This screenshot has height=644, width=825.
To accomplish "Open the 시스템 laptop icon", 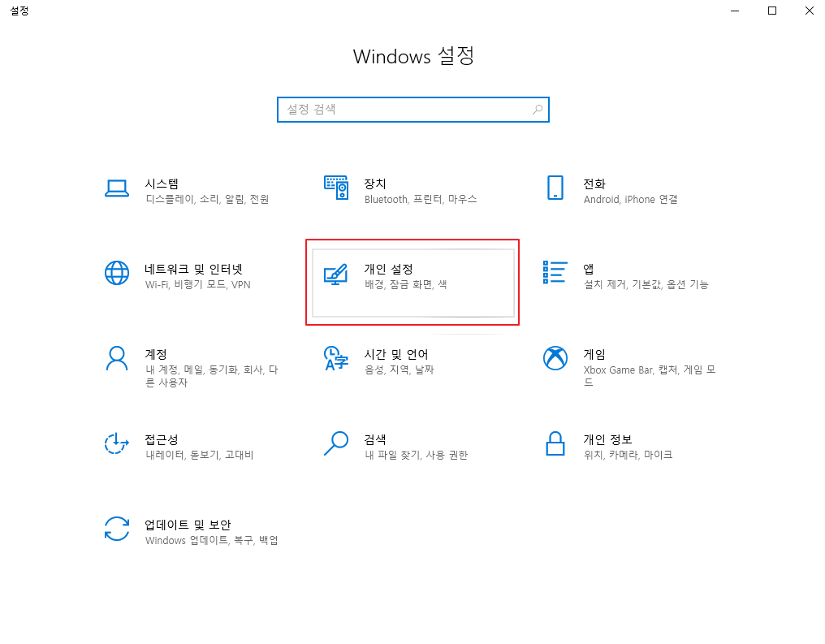I will [117, 188].
